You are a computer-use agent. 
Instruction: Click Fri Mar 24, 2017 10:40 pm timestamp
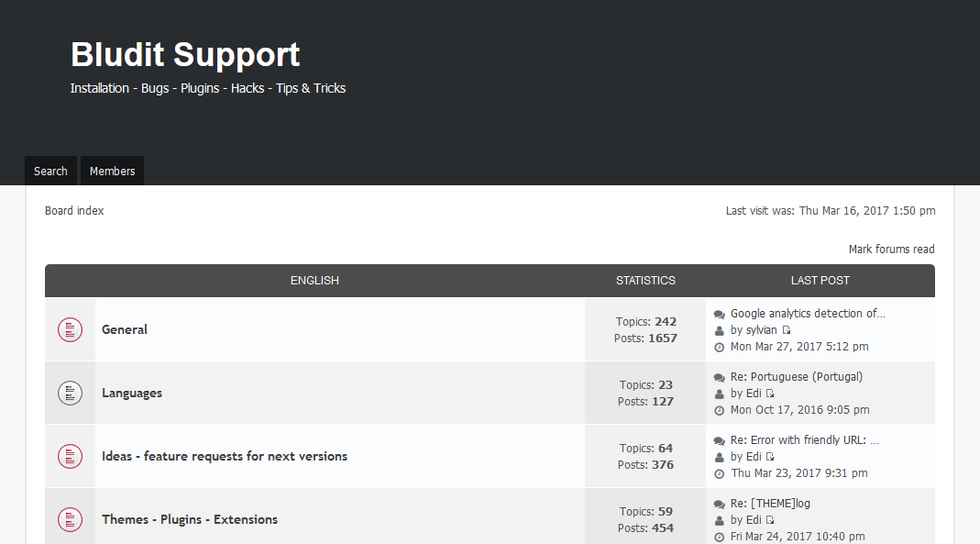coord(798,536)
